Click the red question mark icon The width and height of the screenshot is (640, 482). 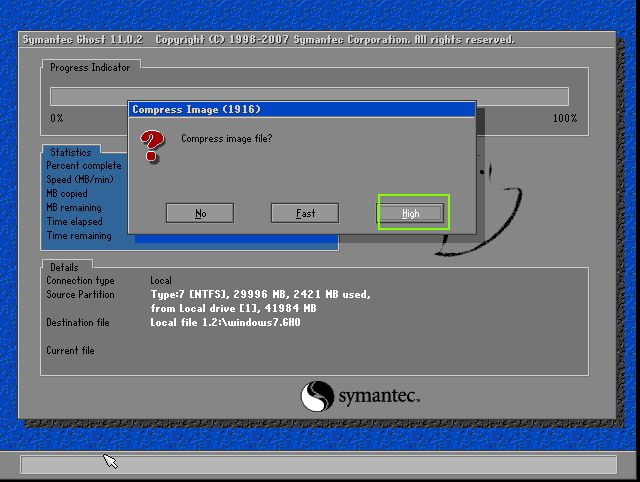coord(152,146)
